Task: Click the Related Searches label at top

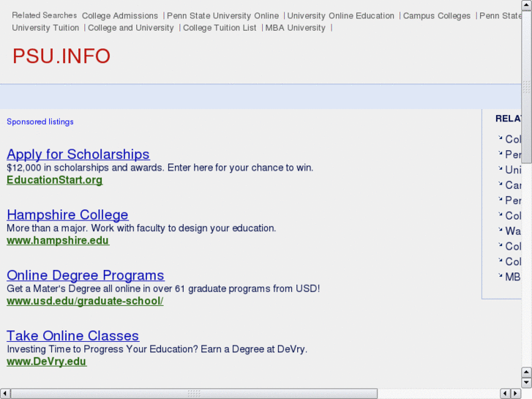Action: 45,15
